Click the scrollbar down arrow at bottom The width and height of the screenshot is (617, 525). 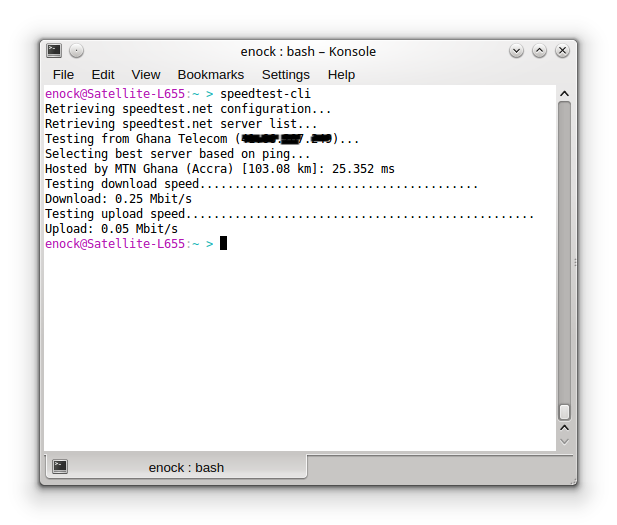(x=564, y=442)
